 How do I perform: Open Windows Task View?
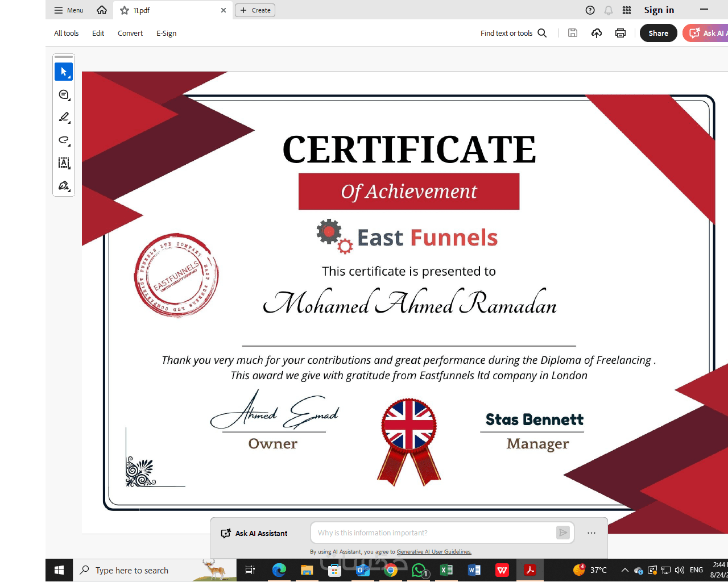(x=250, y=570)
